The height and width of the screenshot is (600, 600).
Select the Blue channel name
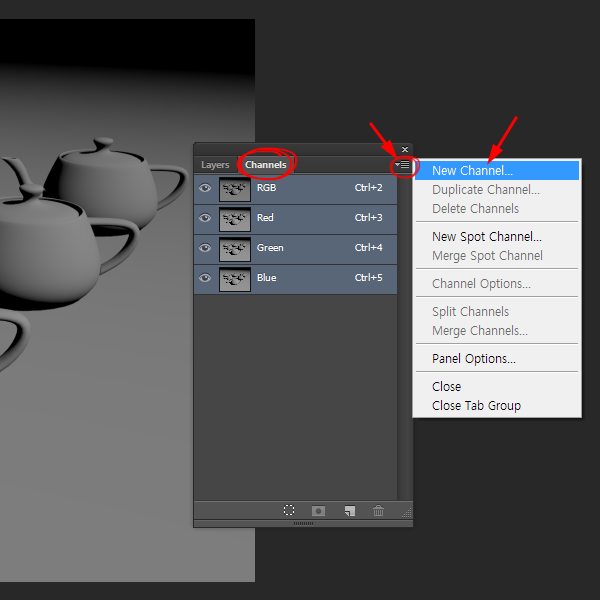point(266,277)
